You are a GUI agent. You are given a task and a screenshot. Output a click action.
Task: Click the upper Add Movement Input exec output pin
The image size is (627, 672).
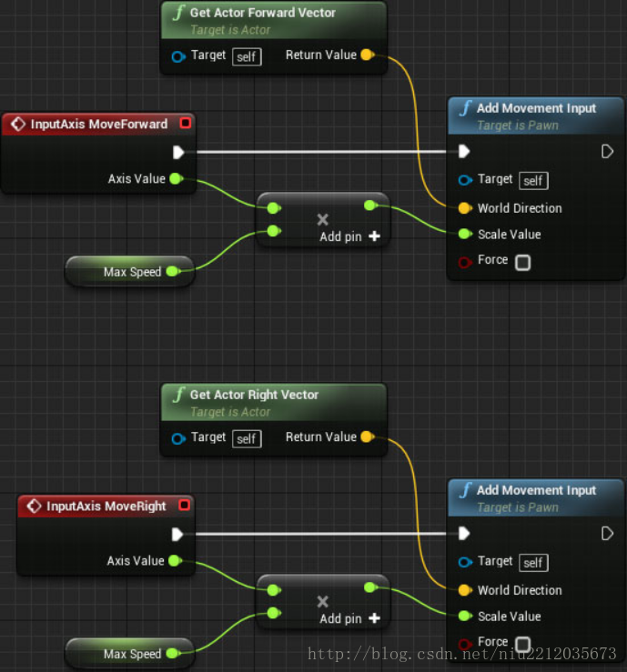pyautogui.click(x=607, y=151)
